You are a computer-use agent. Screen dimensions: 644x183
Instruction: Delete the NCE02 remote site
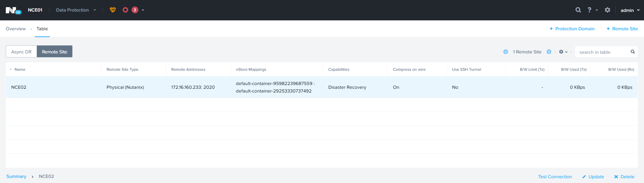(x=624, y=177)
